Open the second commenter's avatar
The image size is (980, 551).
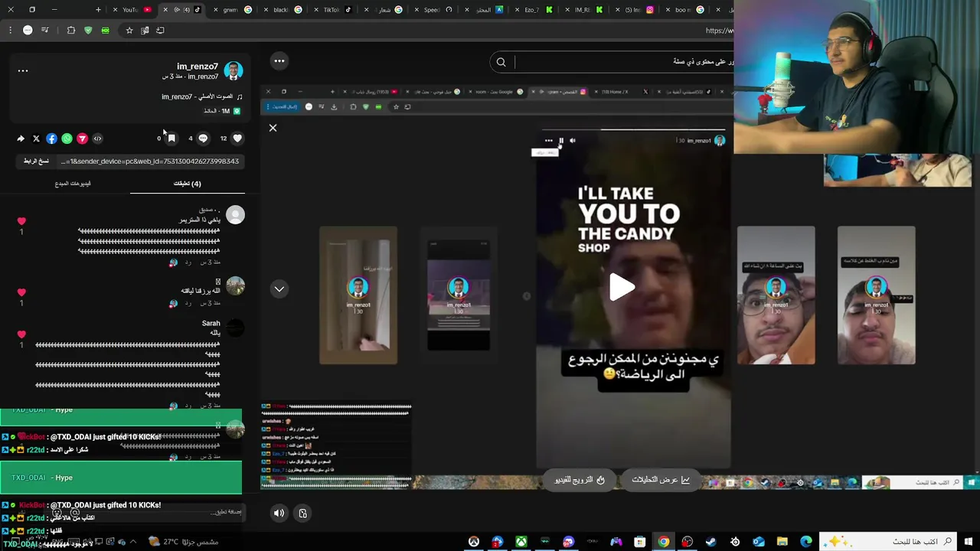tap(235, 286)
